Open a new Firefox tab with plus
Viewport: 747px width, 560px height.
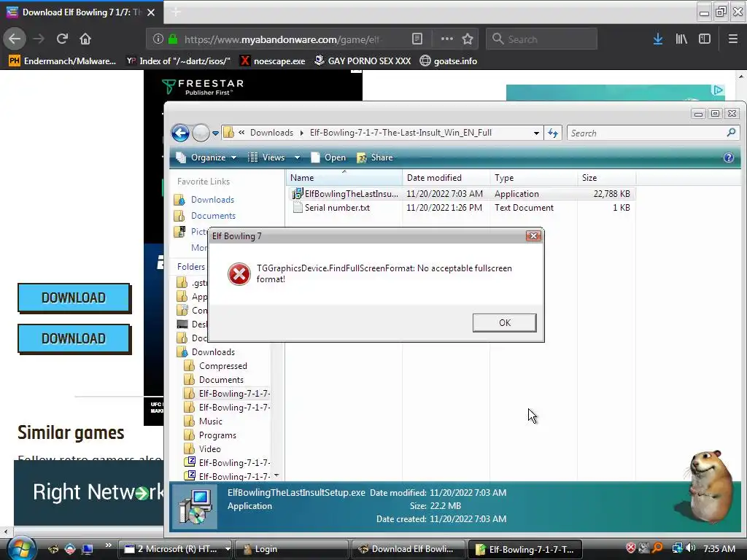tap(176, 12)
